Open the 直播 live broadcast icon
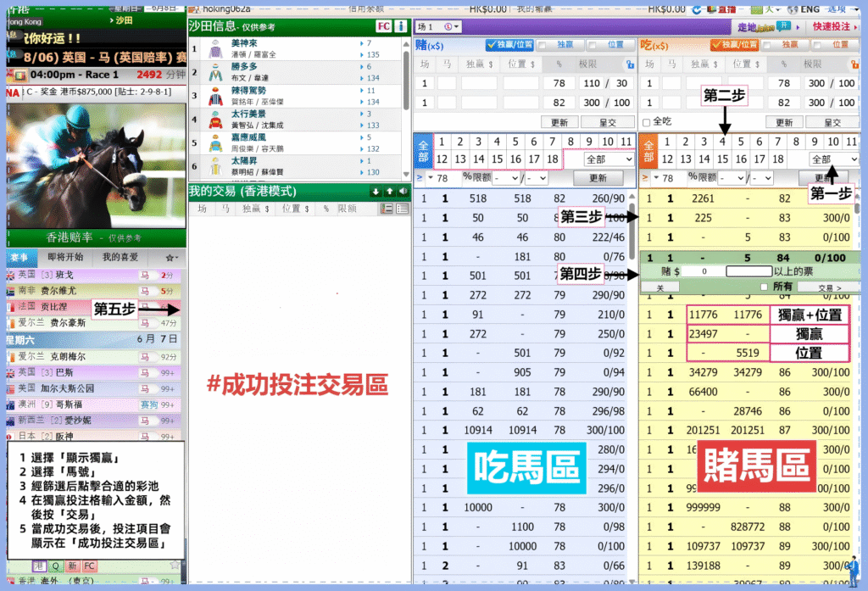 tap(722, 9)
